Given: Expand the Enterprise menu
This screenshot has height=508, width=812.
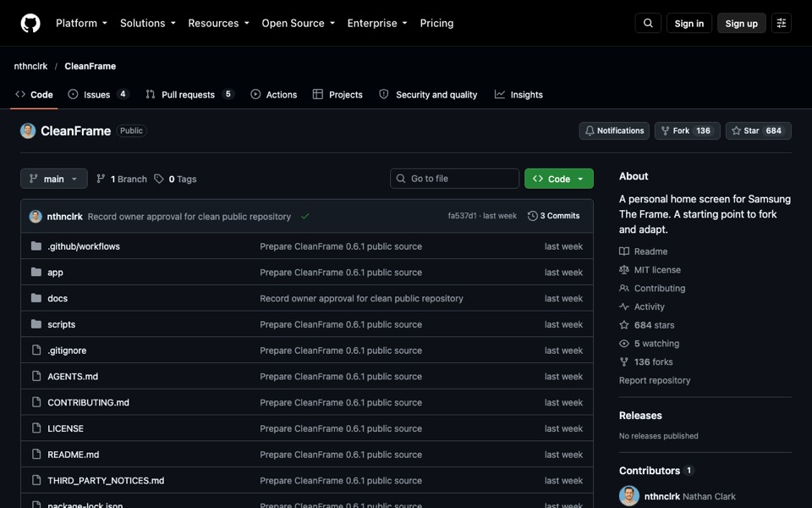Looking at the screenshot, I should (x=377, y=24).
